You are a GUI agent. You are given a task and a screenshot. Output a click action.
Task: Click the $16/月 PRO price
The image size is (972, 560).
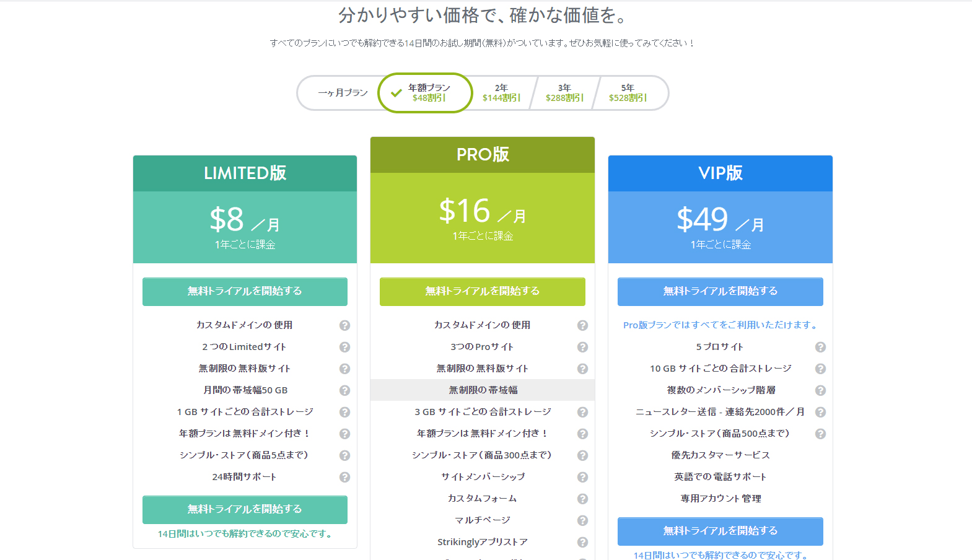click(483, 211)
